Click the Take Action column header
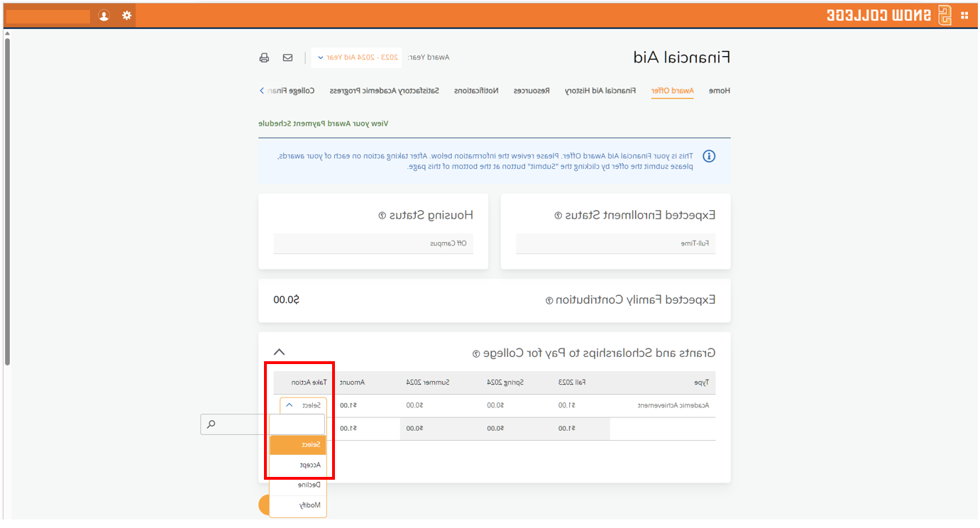 (309, 383)
